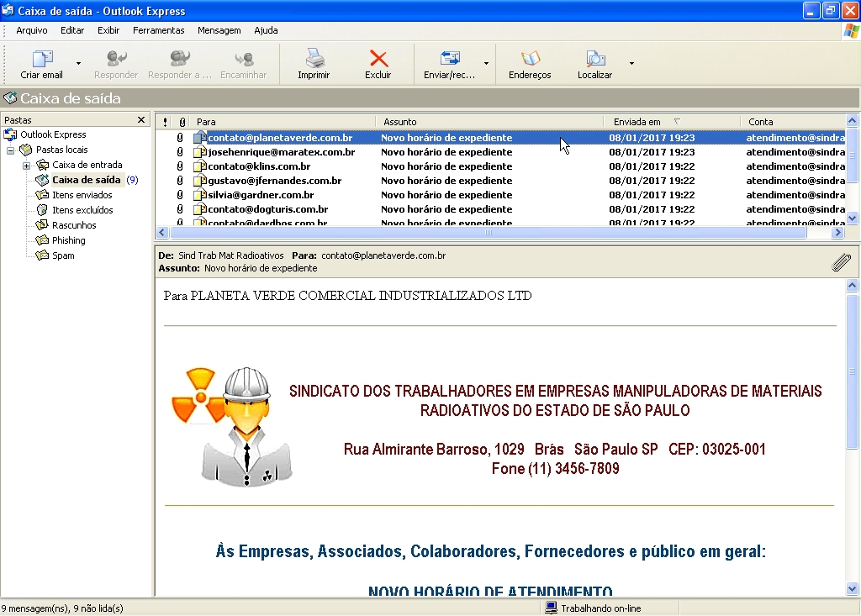
Task: Click the Responder toolbar icon
Action: [116, 58]
